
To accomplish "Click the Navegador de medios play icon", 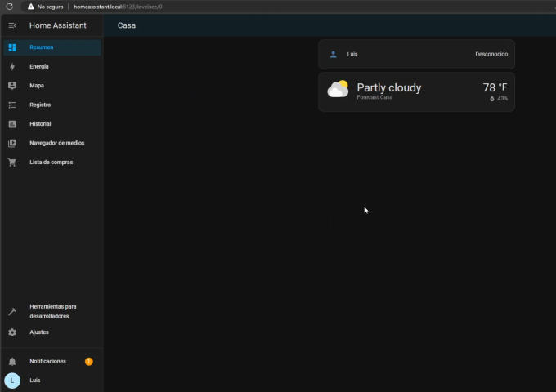I will (12, 143).
